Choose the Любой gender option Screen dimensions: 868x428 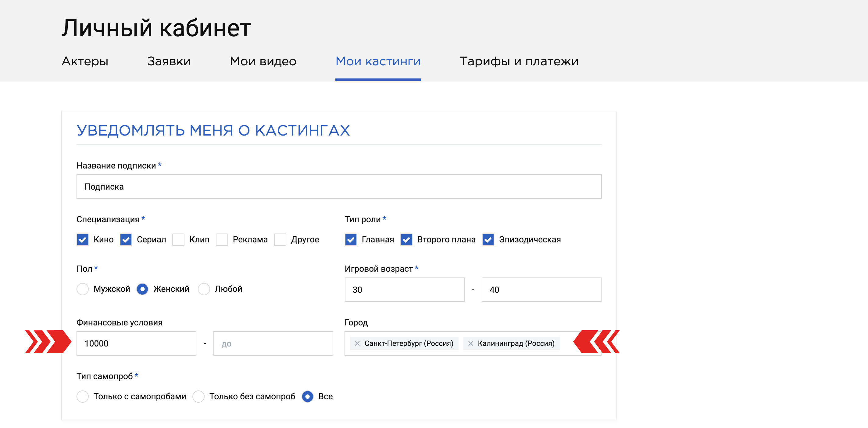[204, 289]
